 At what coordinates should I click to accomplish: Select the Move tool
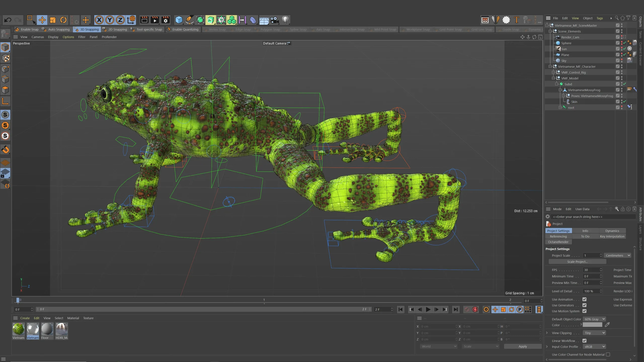tap(42, 20)
